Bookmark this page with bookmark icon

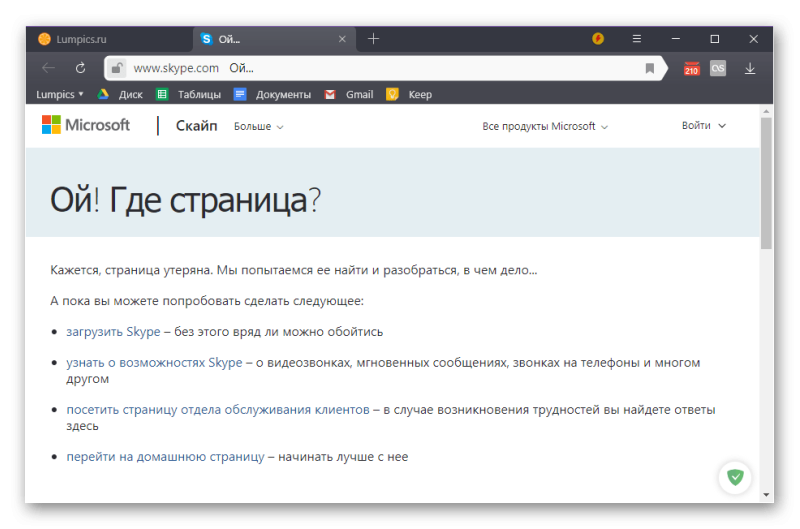click(x=649, y=68)
